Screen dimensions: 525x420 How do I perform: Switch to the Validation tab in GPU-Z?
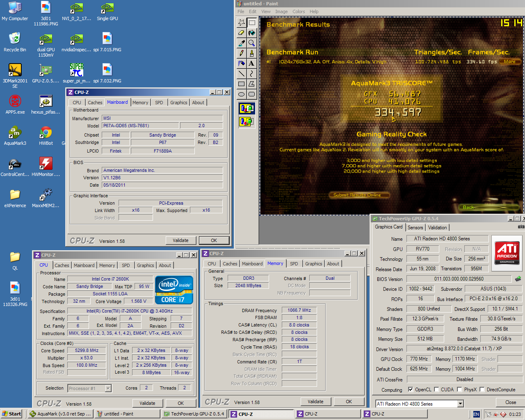point(437,228)
